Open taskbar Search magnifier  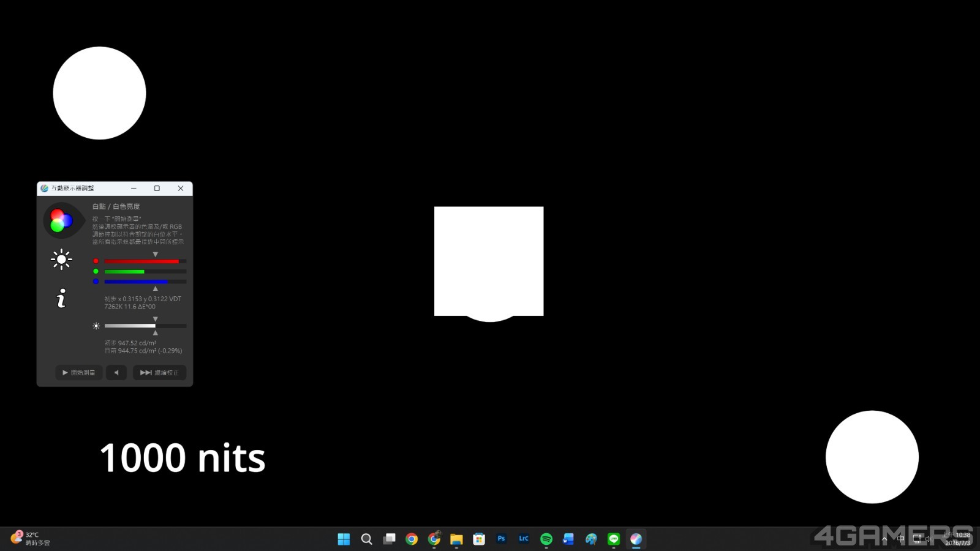366,539
